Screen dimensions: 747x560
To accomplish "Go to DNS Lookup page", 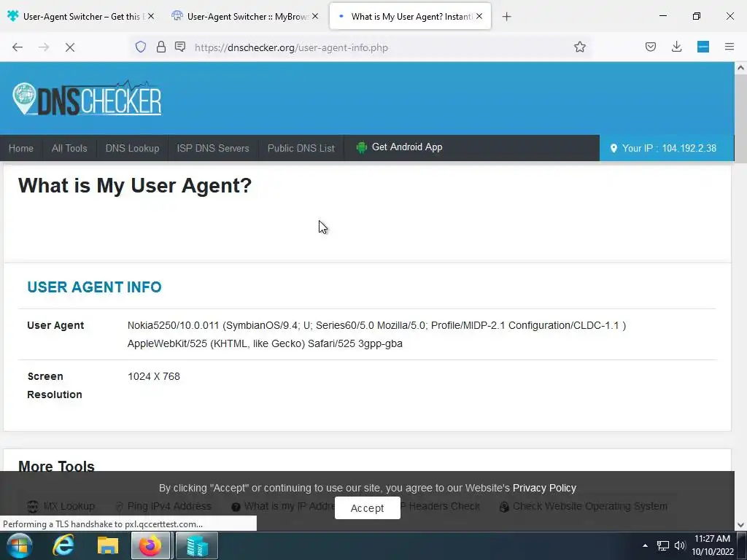I will [133, 148].
